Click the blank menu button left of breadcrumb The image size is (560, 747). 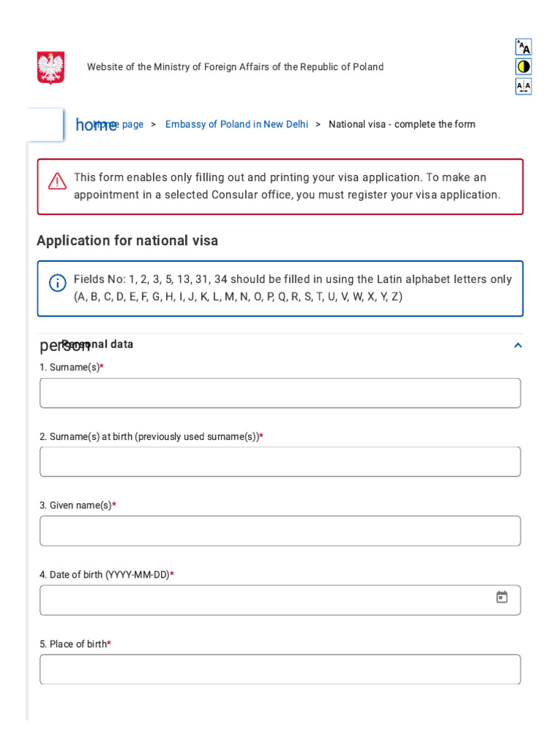point(45,125)
